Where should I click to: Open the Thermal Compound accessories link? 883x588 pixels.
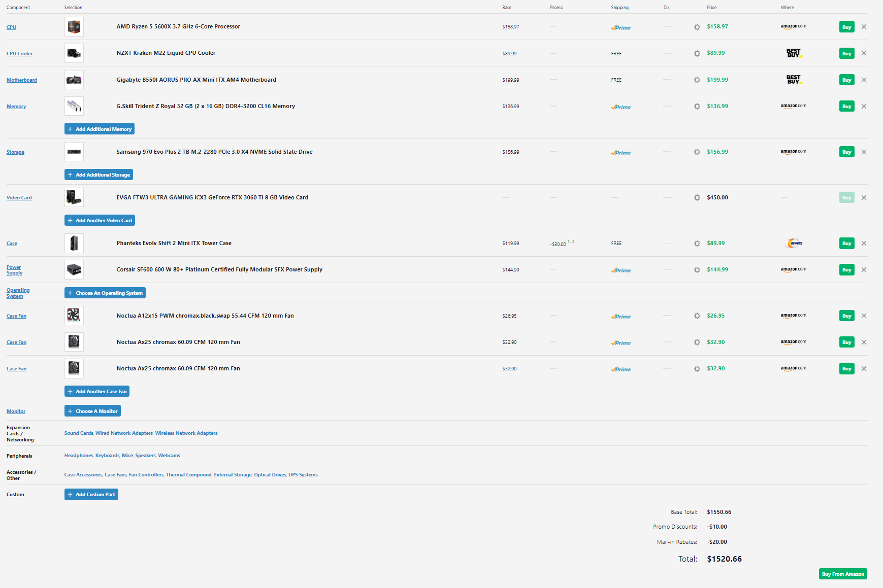pos(189,475)
